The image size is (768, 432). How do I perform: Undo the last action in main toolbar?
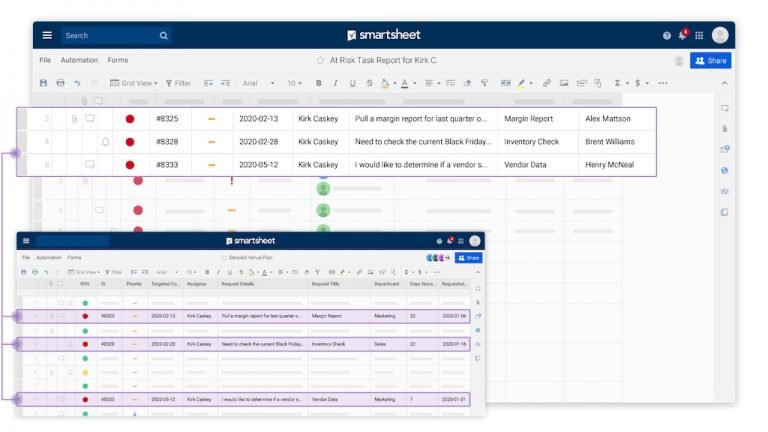click(77, 83)
